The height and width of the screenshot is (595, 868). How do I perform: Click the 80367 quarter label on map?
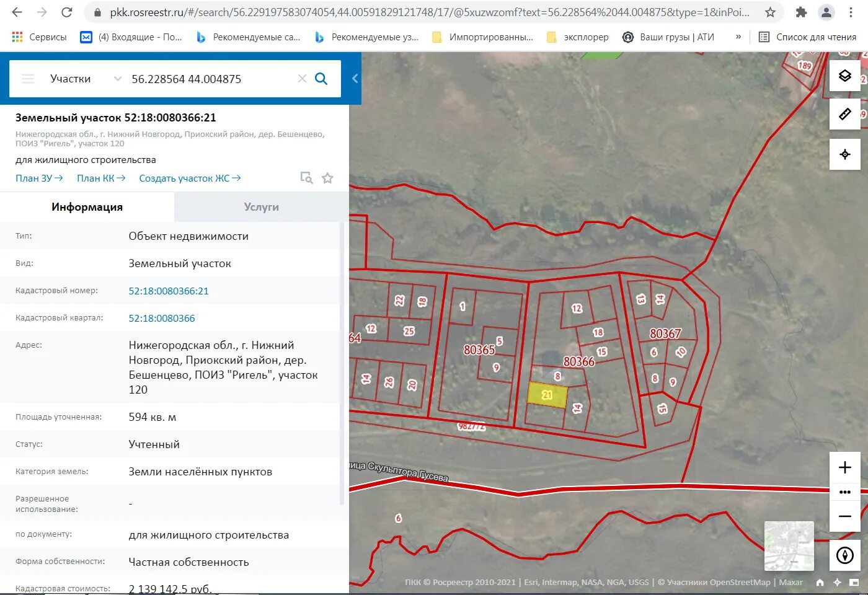(x=665, y=333)
